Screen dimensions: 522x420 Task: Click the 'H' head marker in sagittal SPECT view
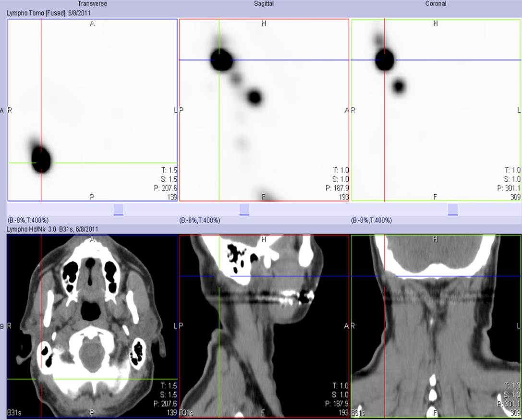(264, 24)
